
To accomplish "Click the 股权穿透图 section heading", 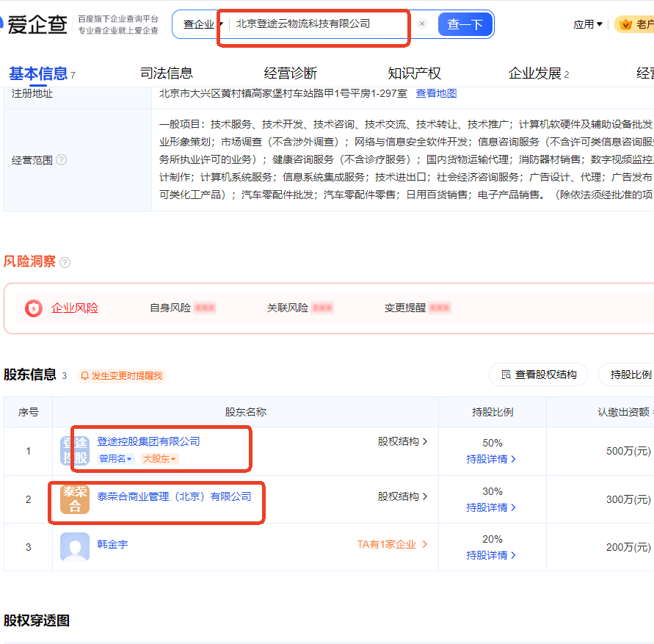I will click(x=37, y=621).
